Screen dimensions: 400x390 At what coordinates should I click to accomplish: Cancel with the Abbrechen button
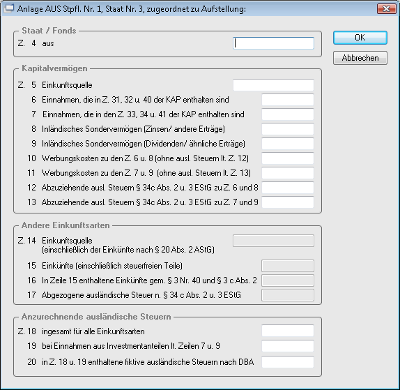(x=360, y=58)
